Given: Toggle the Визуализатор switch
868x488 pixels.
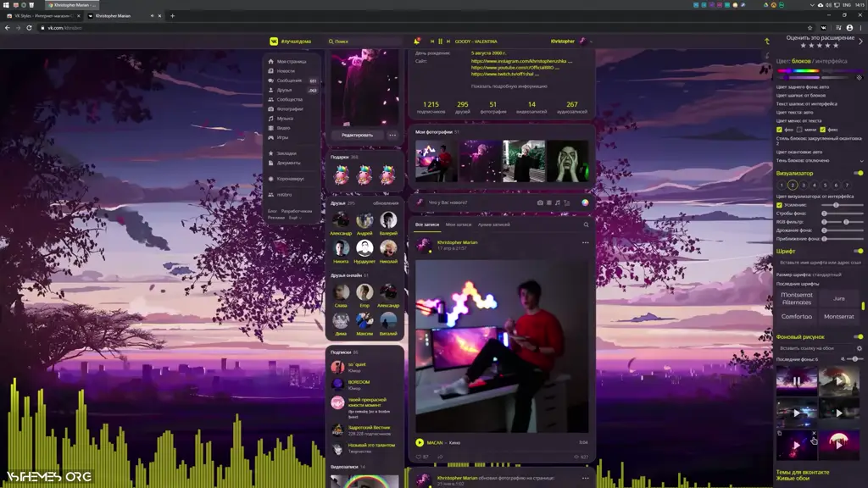Looking at the screenshot, I should (x=859, y=174).
